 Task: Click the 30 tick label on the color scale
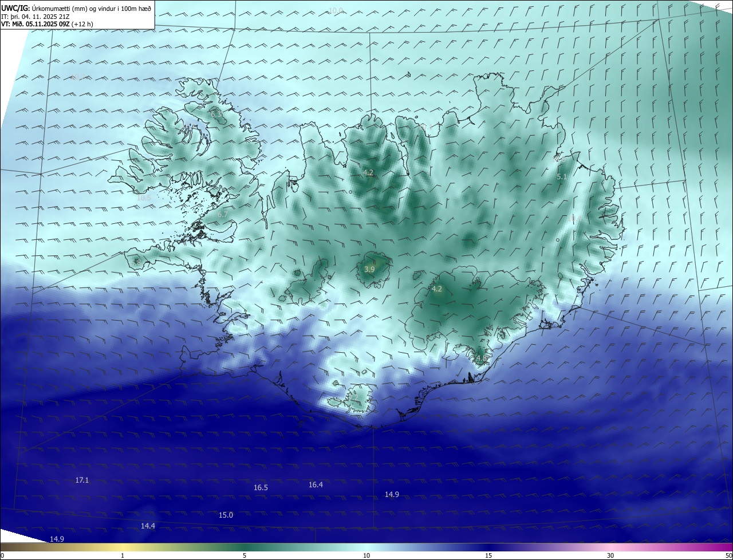pos(610,555)
